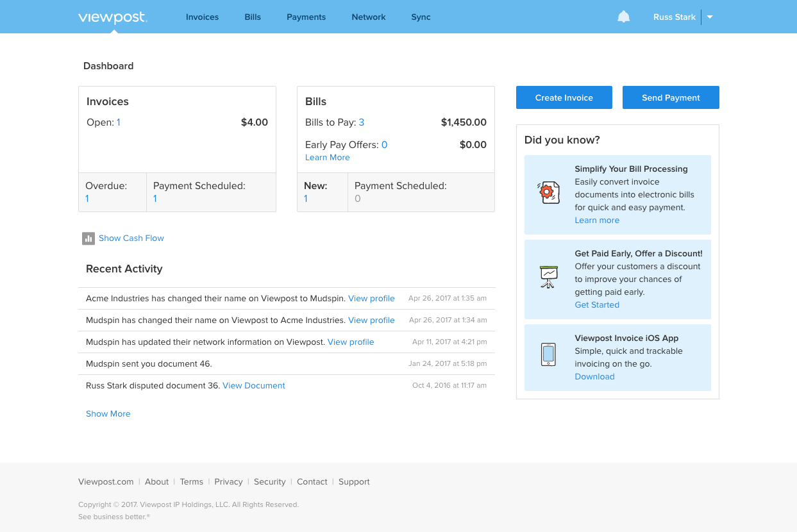
Task: Click the iOS app phone icon
Action: click(x=548, y=354)
